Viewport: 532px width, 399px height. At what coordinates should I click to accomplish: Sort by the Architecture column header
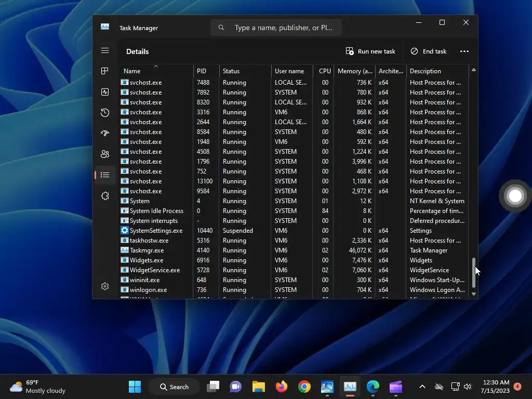[391, 71]
